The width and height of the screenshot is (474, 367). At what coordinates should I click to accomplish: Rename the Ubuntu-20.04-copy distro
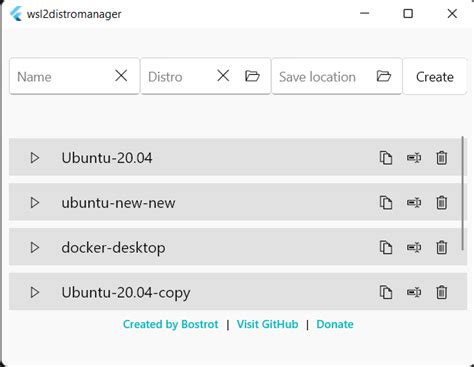click(414, 293)
